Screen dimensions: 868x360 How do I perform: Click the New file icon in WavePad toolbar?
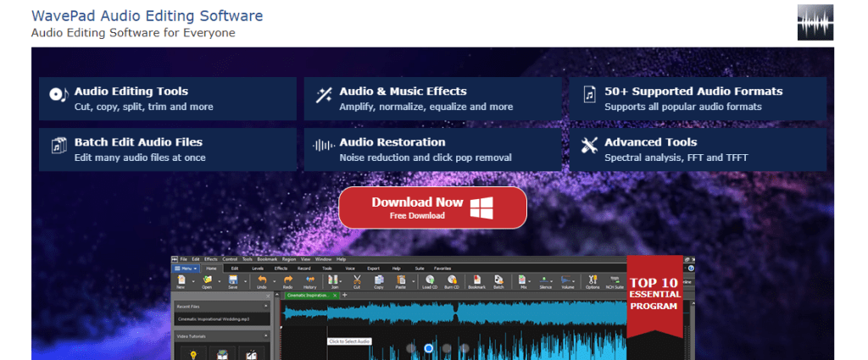point(181,280)
